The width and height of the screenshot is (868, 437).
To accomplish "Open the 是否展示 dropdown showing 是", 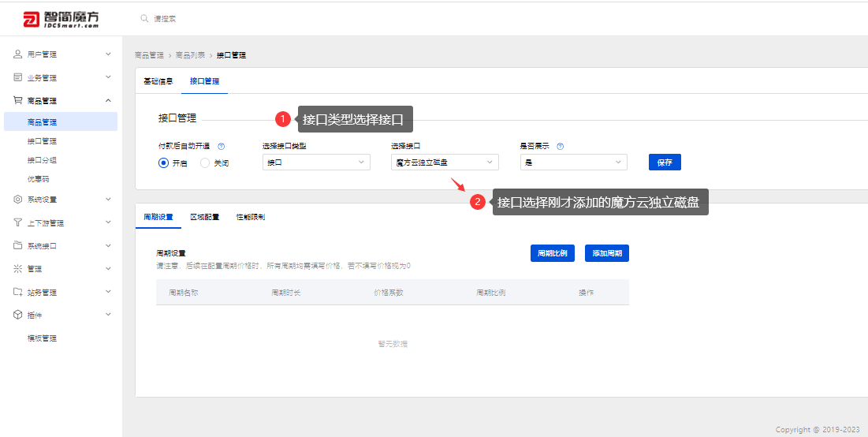I will [573, 162].
